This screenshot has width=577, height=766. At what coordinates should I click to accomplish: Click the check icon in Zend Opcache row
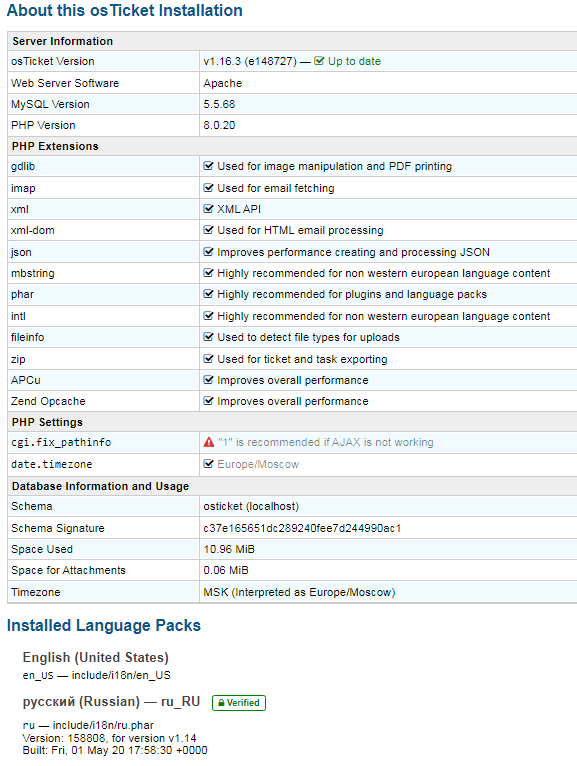[208, 401]
